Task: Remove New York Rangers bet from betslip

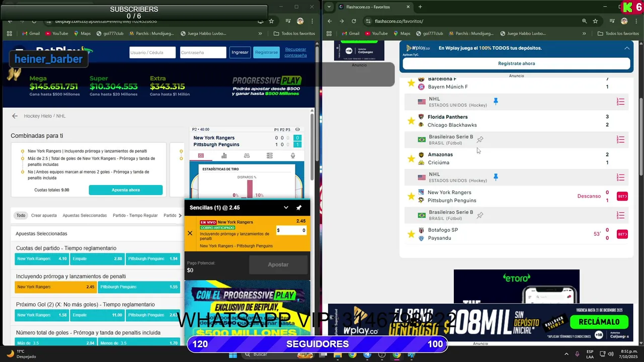Action: 190,233
